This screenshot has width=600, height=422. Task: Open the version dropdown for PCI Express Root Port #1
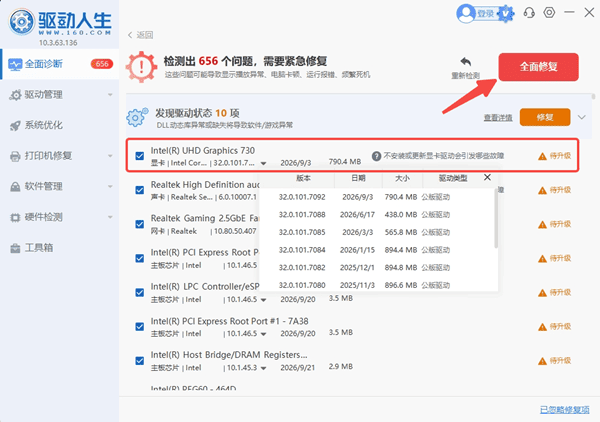(263, 334)
